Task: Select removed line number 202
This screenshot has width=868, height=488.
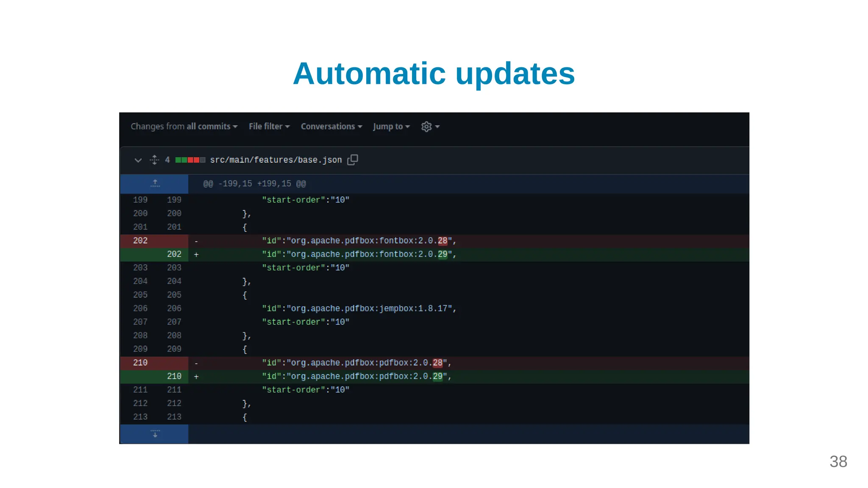Action: click(140, 241)
